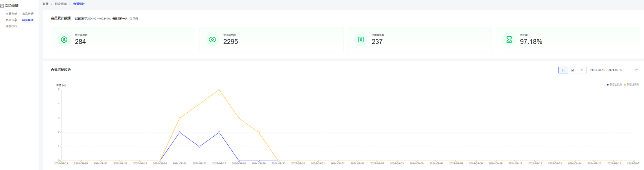The width and height of the screenshot is (644, 170).
Task: Click the calendar icon in date range
Action: tap(637, 70)
